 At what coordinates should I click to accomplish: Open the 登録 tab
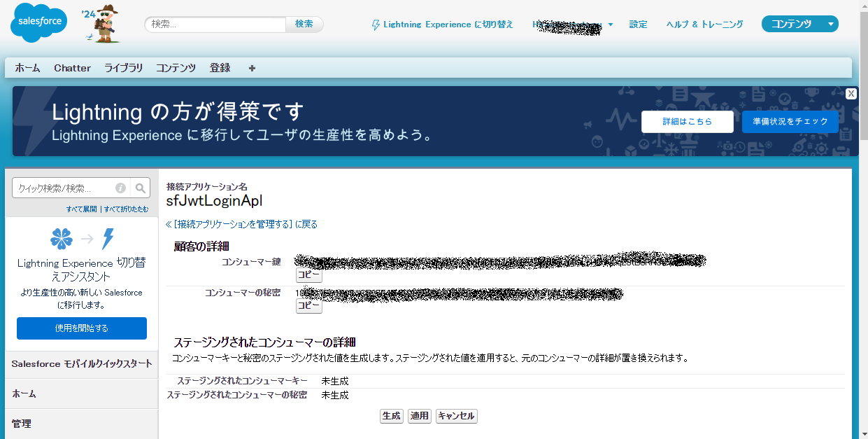(x=220, y=68)
